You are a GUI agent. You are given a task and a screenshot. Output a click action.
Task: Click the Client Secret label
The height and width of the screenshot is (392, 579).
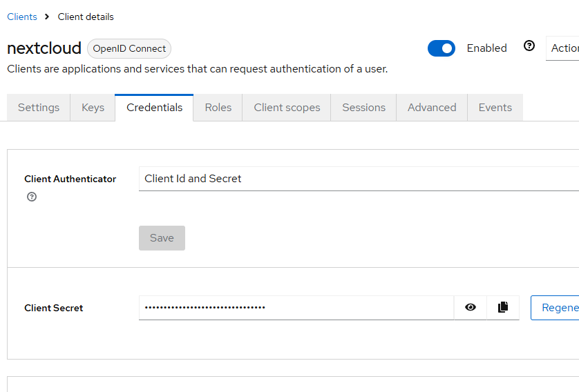(53, 308)
